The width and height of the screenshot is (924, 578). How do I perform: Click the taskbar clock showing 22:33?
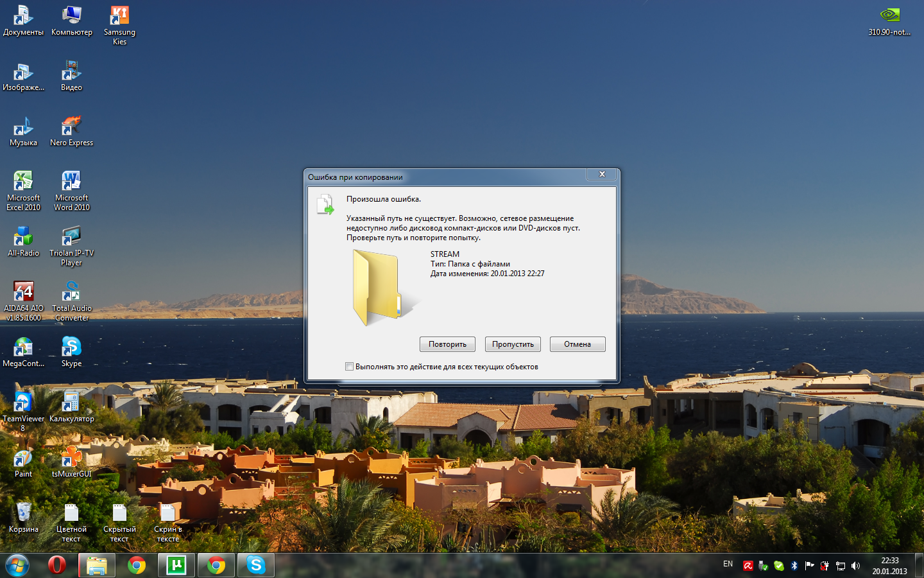889,566
